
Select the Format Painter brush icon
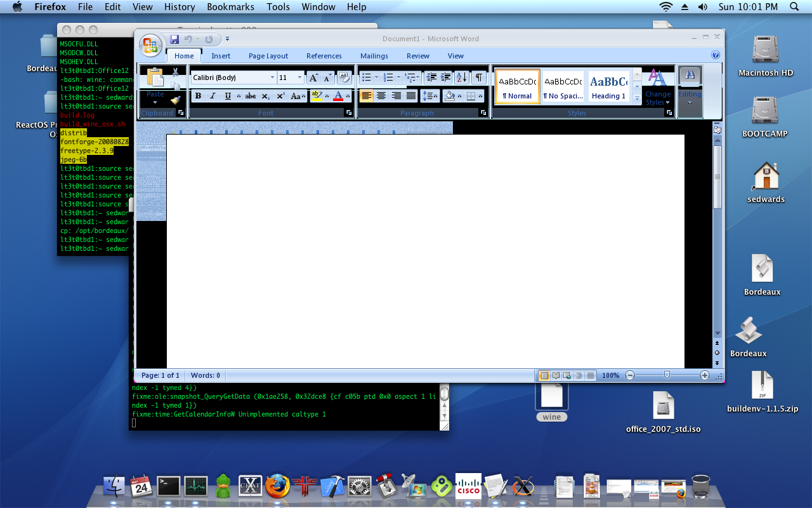pos(176,100)
